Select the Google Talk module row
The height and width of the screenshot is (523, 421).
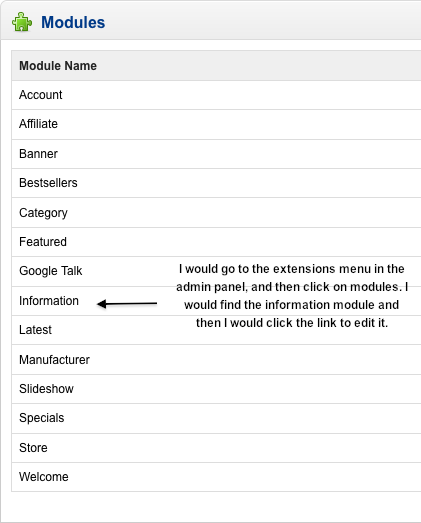216,272
